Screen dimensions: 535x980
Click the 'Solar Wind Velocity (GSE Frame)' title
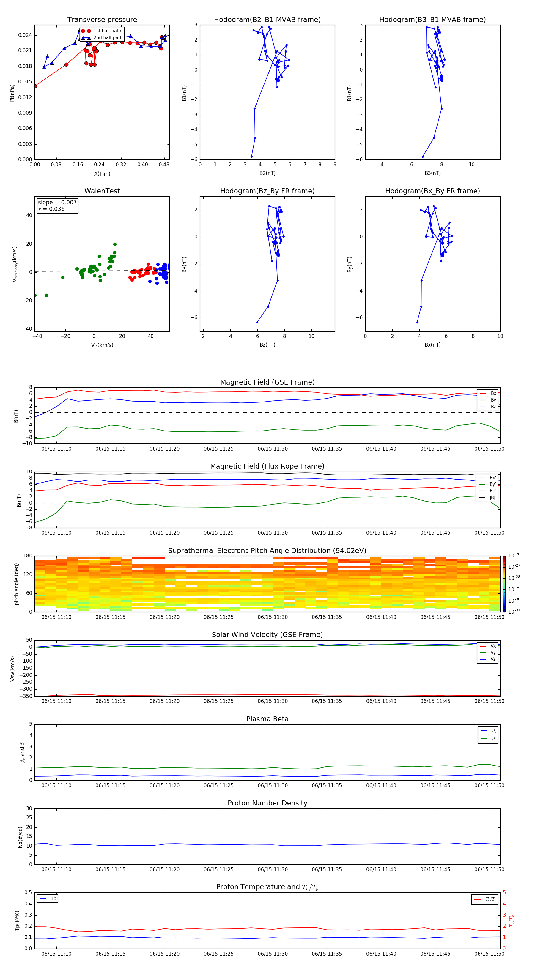[x=267, y=635]
